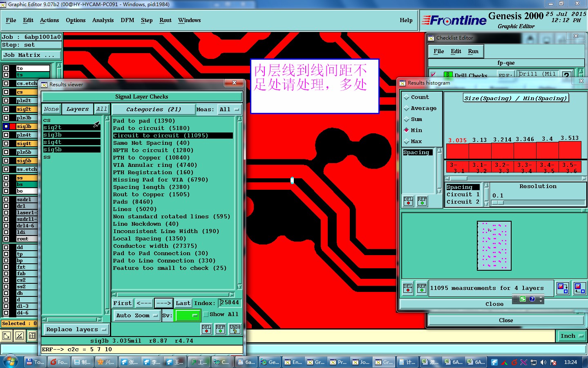Click histogram import icon with up arrow
The height and width of the screenshot is (368, 588).
point(579,288)
